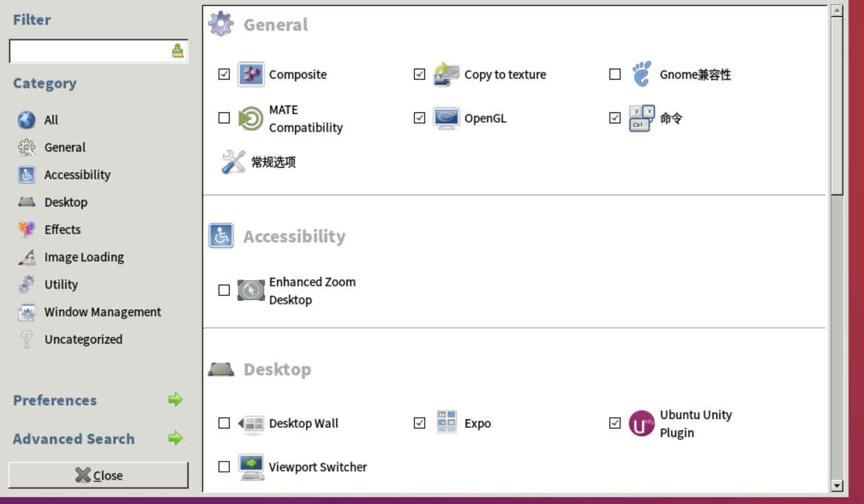Screen dimensions: 864x504
Task: Disable the Composite plugin checkbox
Action: click(x=224, y=74)
